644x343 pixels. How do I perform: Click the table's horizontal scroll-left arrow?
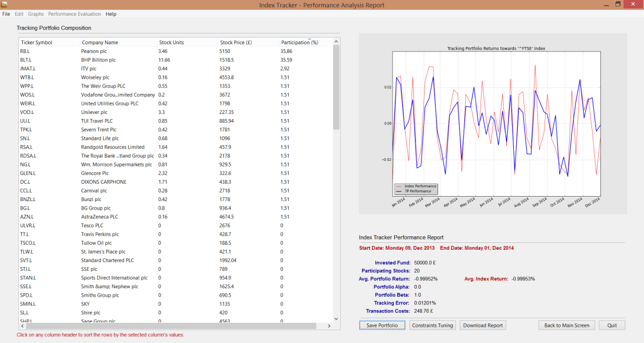click(22, 326)
